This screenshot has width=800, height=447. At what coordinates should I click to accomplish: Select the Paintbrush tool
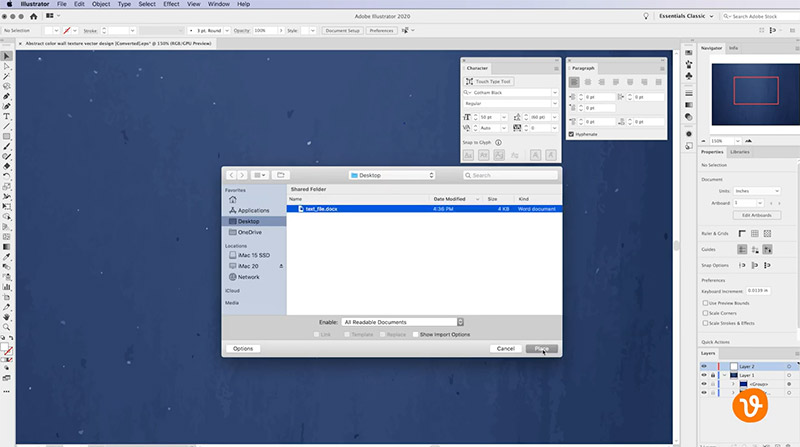pos(7,146)
